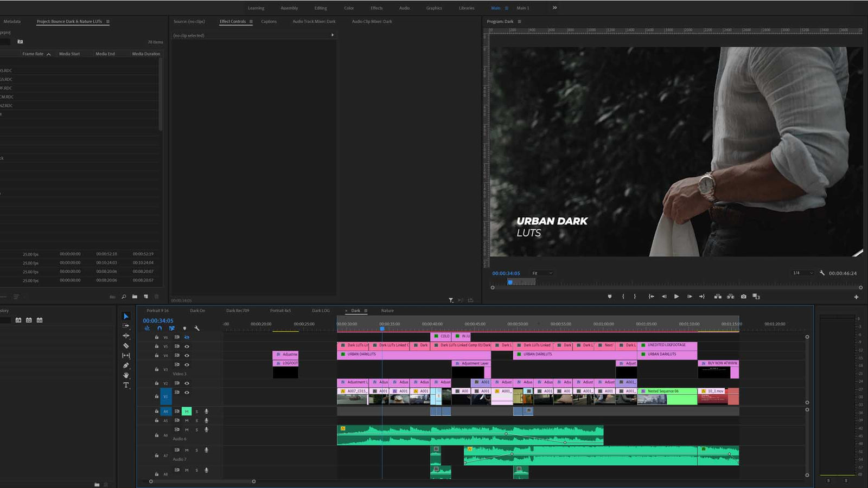The image size is (868, 488).
Task: Unmute audio track A4
Action: pyautogui.click(x=187, y=411)
